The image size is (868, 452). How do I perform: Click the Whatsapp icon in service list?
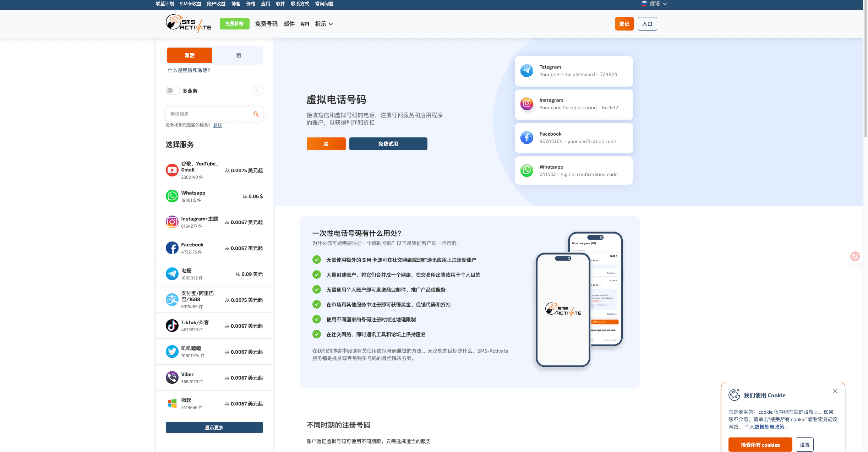[172, 196]
